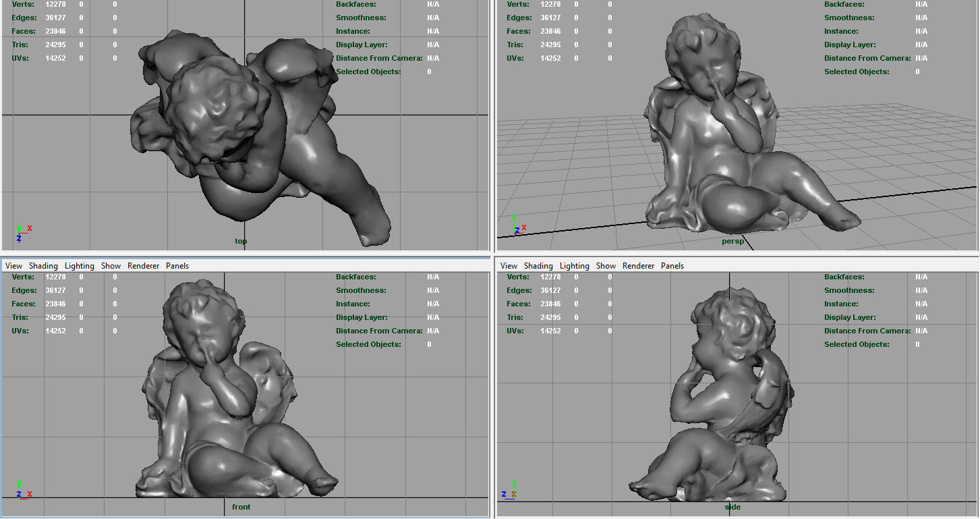This screenshot has width=980, height=519.
Task: Click the 'UVs:' label in the persp panel
Action: point(515,58)
